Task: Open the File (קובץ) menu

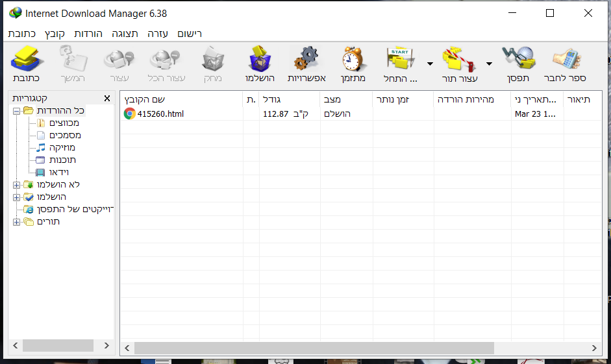Action: coord(55,34)
